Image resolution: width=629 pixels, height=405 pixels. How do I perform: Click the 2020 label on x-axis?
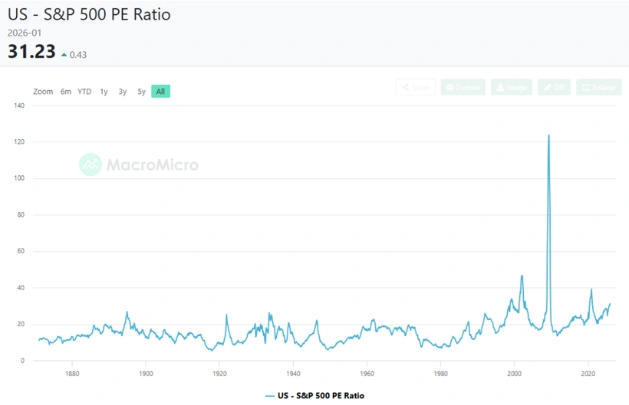click(588, 374)
